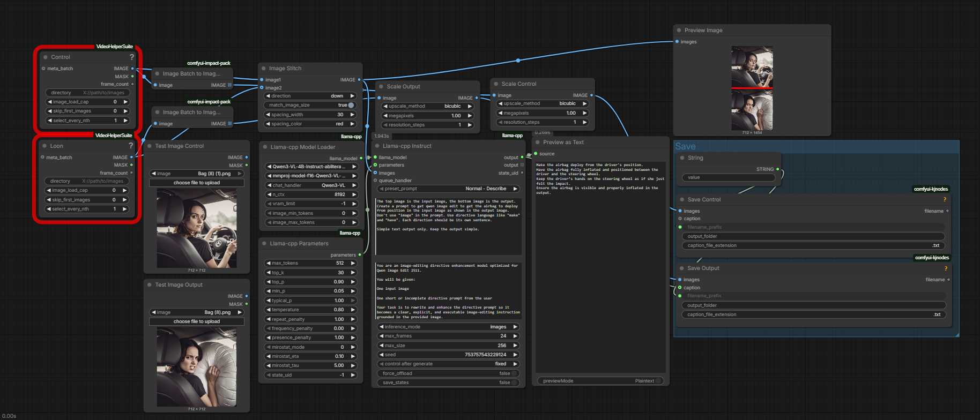The height and width of the screenshot is (420, 980).
Task: Switch the previewMode Plaintext toggle
Action: (658, 381)
